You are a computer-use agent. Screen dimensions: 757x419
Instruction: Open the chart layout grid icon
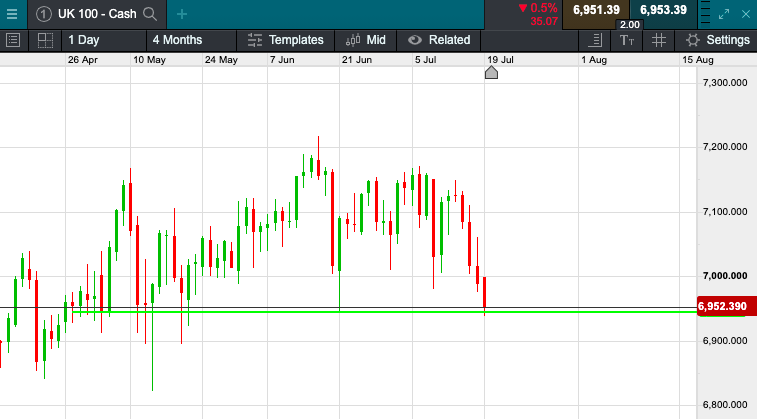coord(44,40)
